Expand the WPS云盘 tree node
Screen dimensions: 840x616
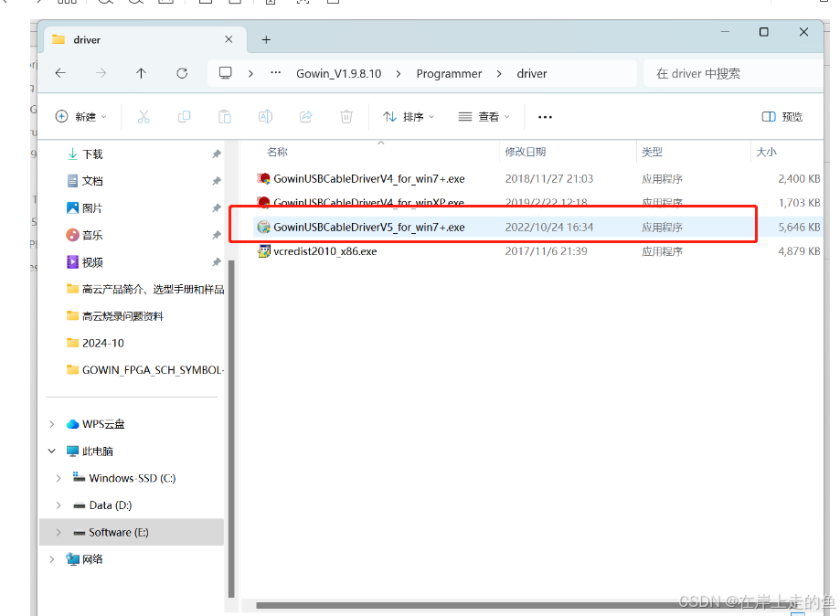click(52, 424)
